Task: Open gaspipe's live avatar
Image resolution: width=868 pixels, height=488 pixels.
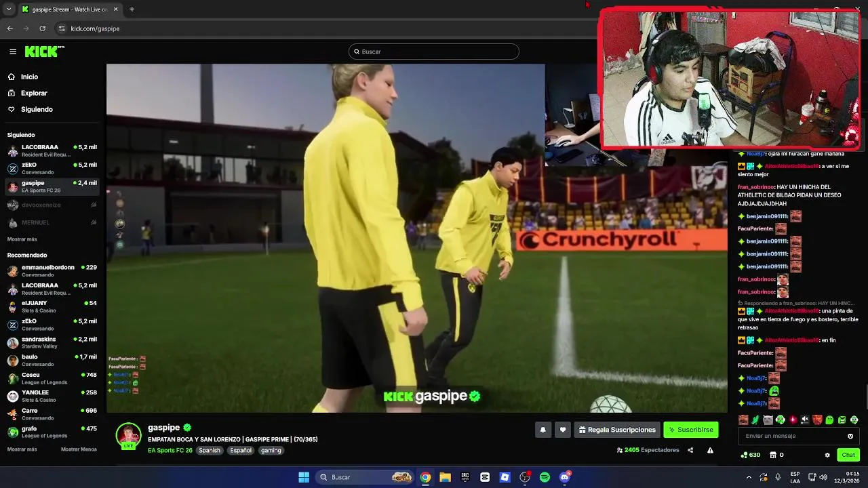Action: point(129,436)
